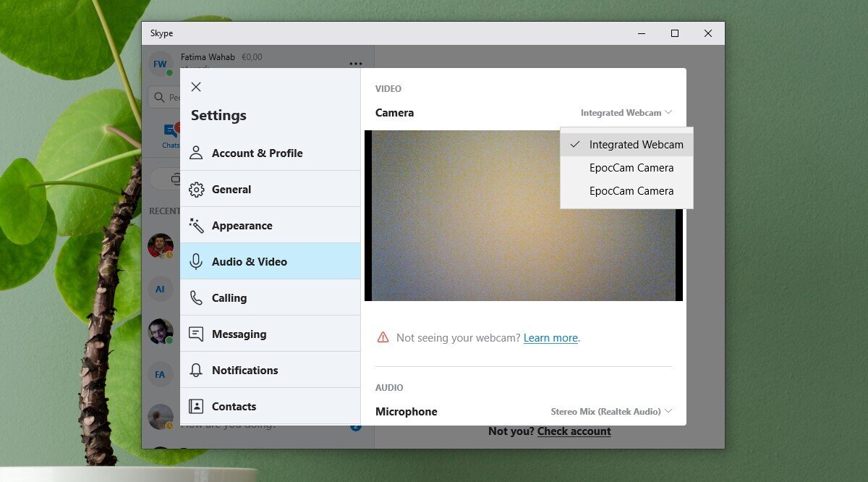The height and width of the screenshot is (482, 868).
Task: Open Notifications settings via bell icon
Action: pyautogui.click(x=196, y=370)
